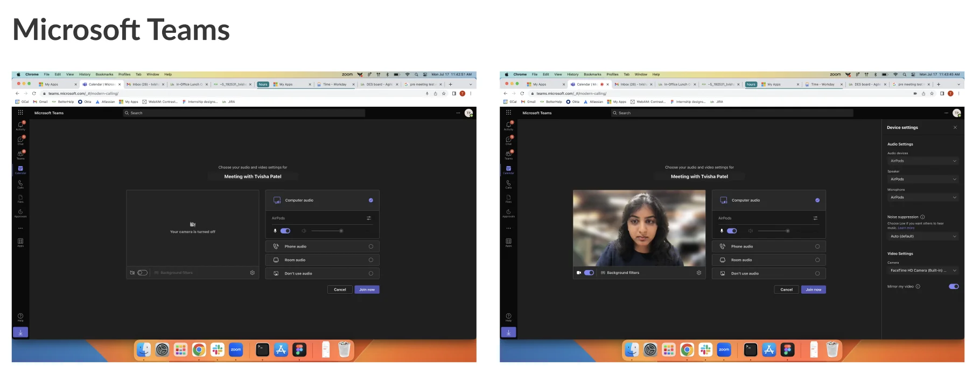Open Activity in the left screenshot's Teams sidebar
Image resolution: width=980 pixels, height=386 pixels.
point(20,126)
